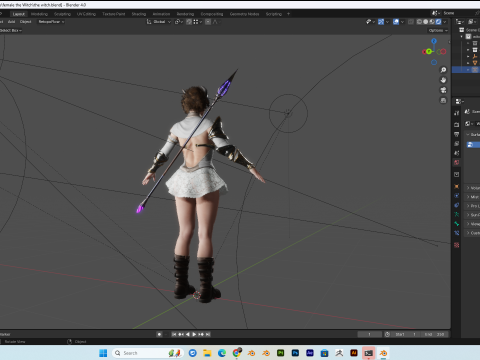
Task: Open the green Bone properties tab
Action: click(457, 224)
